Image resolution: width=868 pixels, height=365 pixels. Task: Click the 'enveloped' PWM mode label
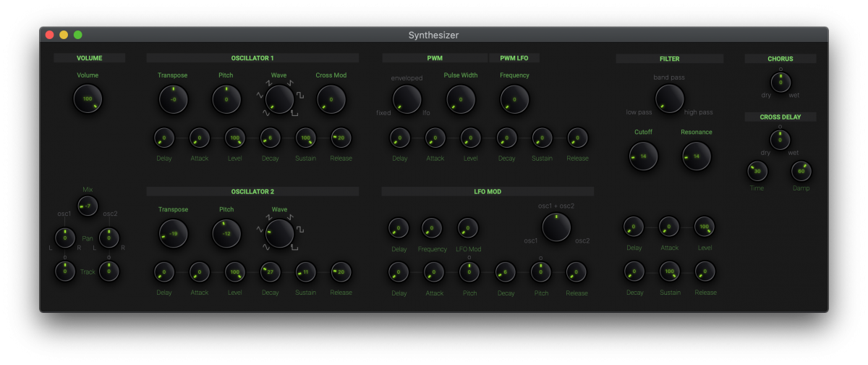tap(407, 78)
